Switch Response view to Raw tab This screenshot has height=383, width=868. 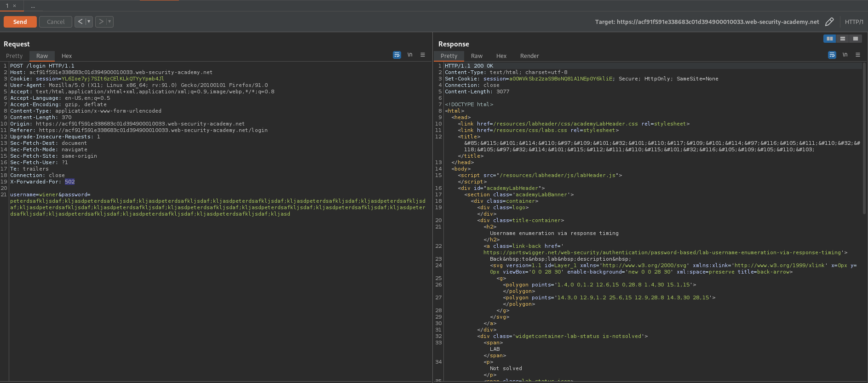[x=477, y=56]
